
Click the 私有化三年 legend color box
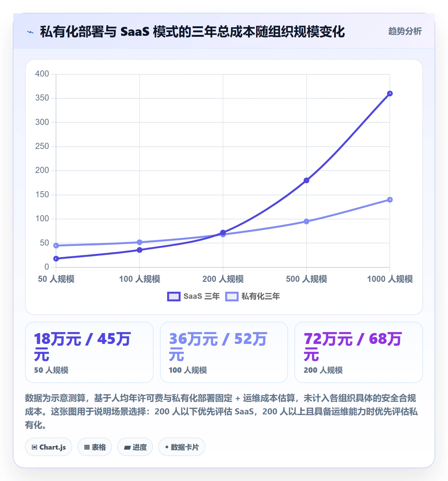[232, 297]
